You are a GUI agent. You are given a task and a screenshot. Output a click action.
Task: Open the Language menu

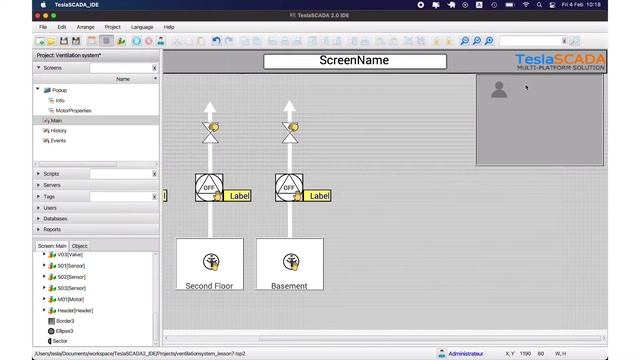pos(142,27)
